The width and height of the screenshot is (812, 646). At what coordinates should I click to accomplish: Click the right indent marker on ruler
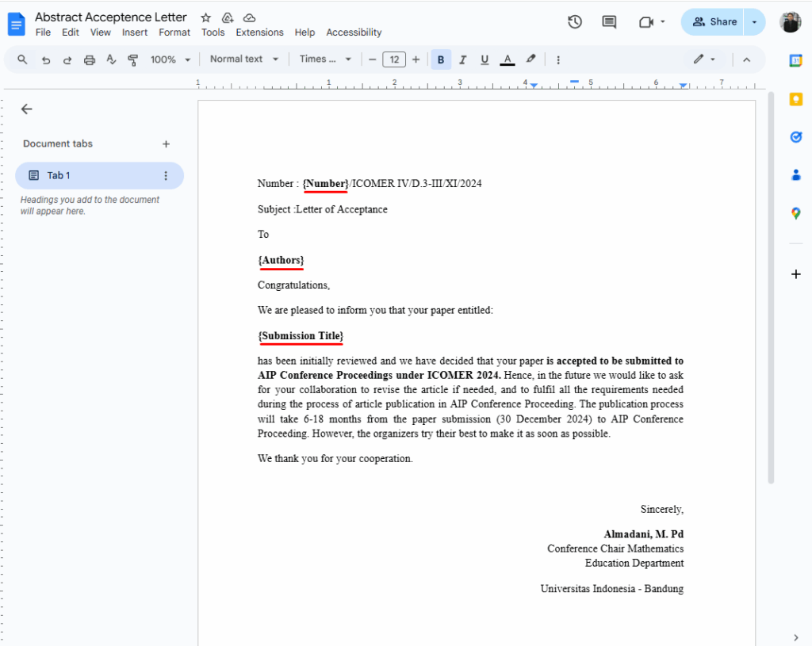point(683,84)
